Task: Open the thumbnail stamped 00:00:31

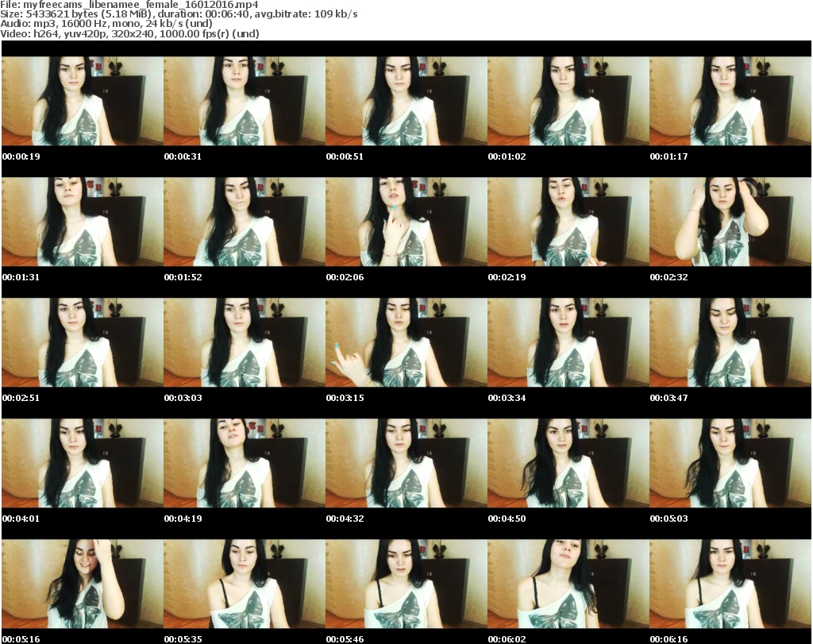Action: pyautogui.click(x=245, y=101)
